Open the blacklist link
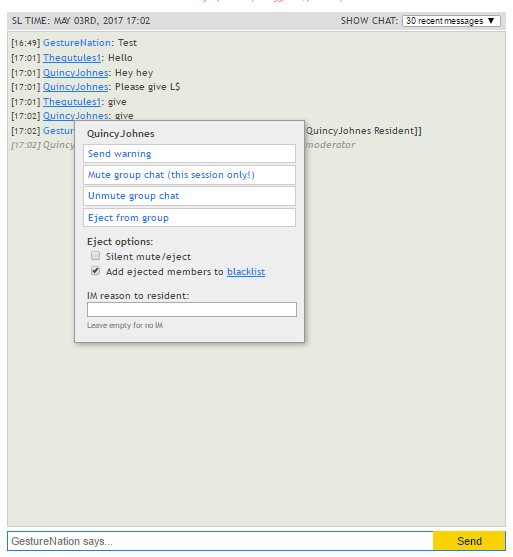 point(246,272)
